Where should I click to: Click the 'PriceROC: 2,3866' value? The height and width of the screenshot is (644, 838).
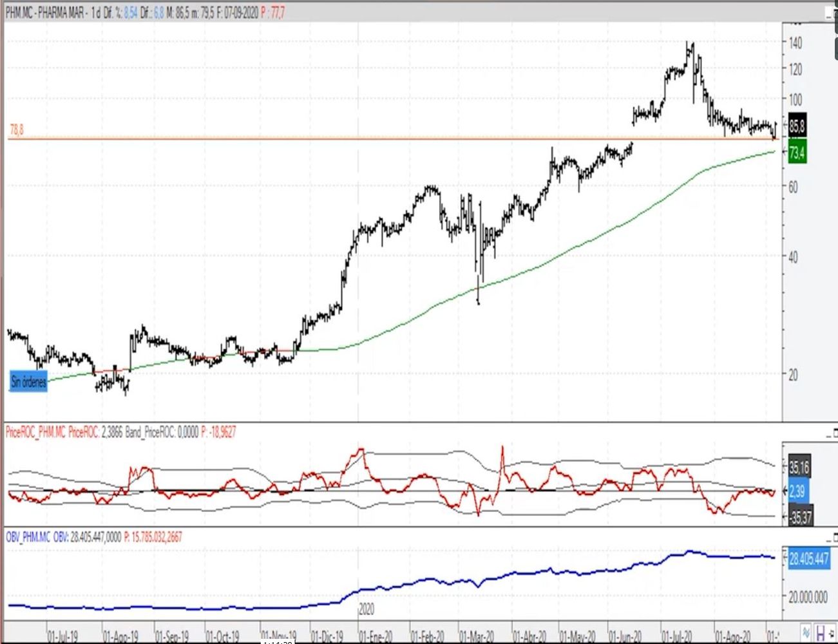(x=95, y=432)
